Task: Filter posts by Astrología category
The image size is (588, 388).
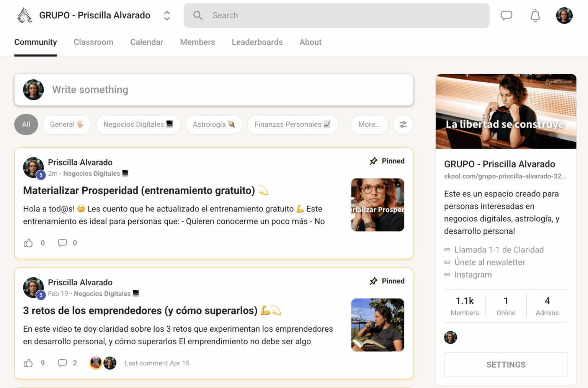Action: [x=214, y=124]
